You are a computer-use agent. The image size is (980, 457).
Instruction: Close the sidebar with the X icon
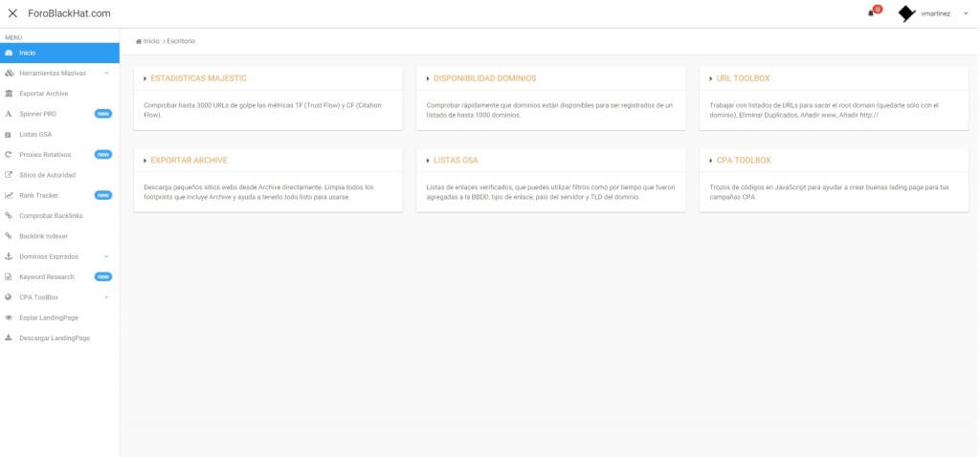tap(11, 13)
